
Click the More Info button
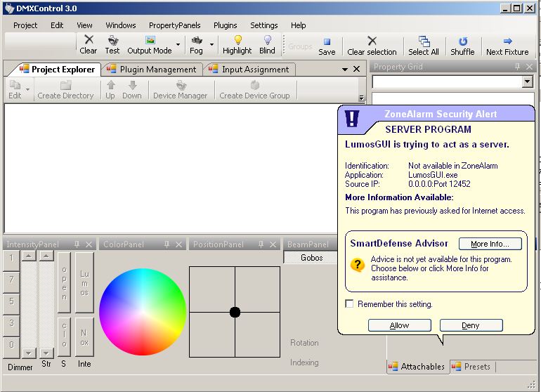point(490,244)
